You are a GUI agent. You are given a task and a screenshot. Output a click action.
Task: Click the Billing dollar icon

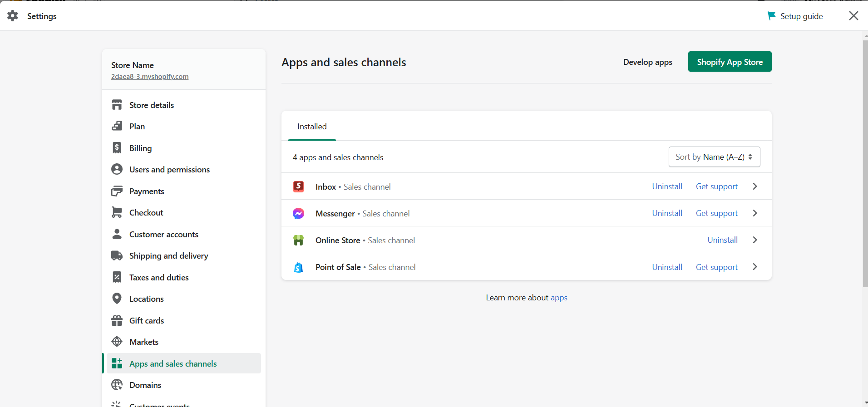[x=117, y=148]
